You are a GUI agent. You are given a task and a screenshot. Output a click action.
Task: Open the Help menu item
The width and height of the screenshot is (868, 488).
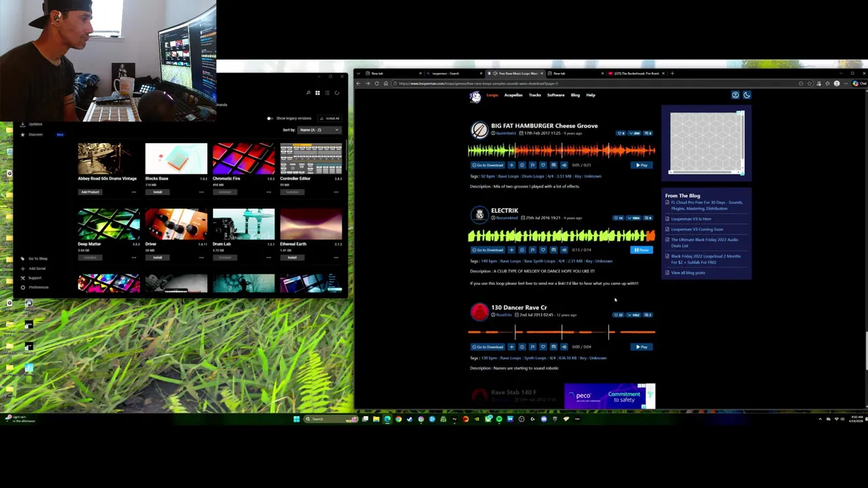[591, 95]
